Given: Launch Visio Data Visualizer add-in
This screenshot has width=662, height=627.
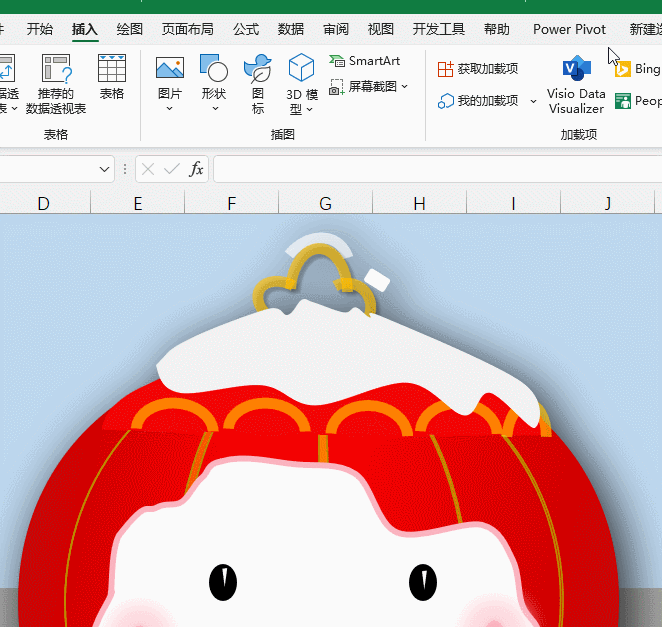Looking at the screenshot, I should click(x=576, y=84).
